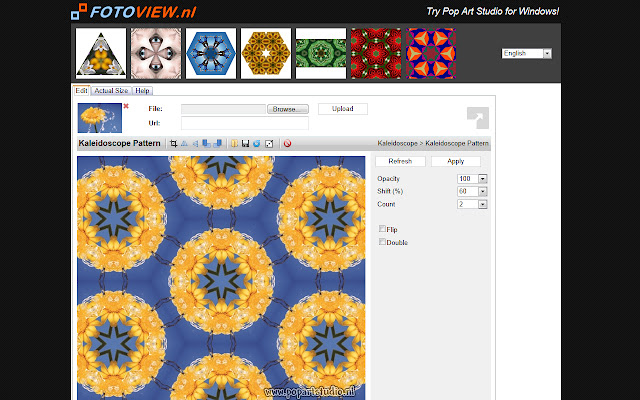The width and height of the screenshot is (640, 400).
Task: Select the triangle kaleidoscope thumbnail
Action: point(101,53)
